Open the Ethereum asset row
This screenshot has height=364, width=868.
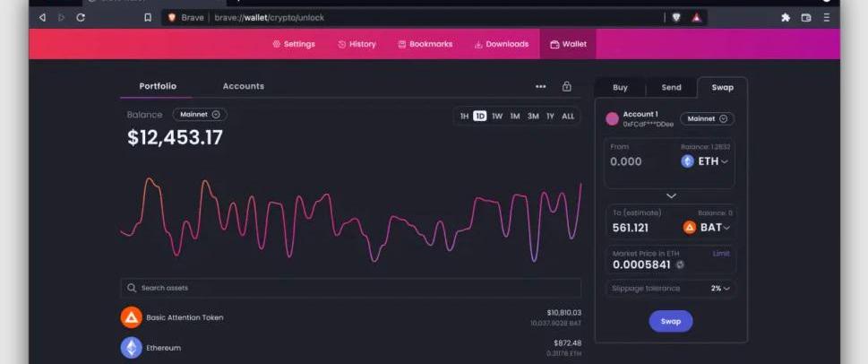351,348
